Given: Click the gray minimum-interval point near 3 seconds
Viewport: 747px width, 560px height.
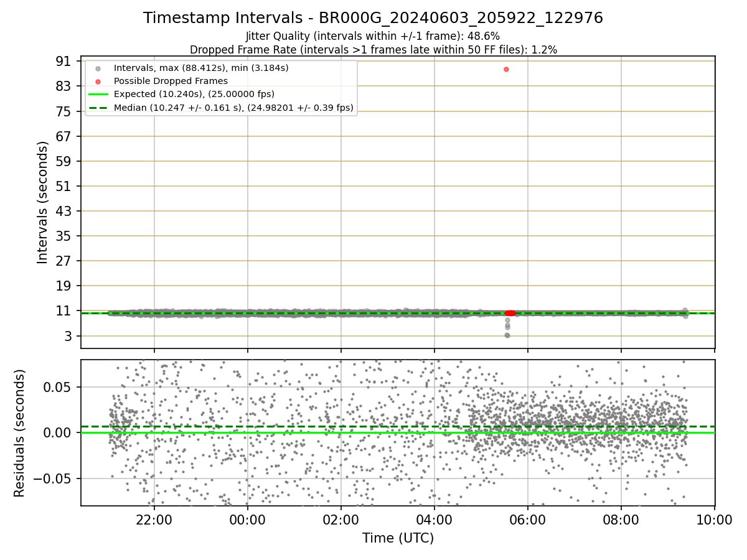Looking at the screenshot, I should (507, 335).
